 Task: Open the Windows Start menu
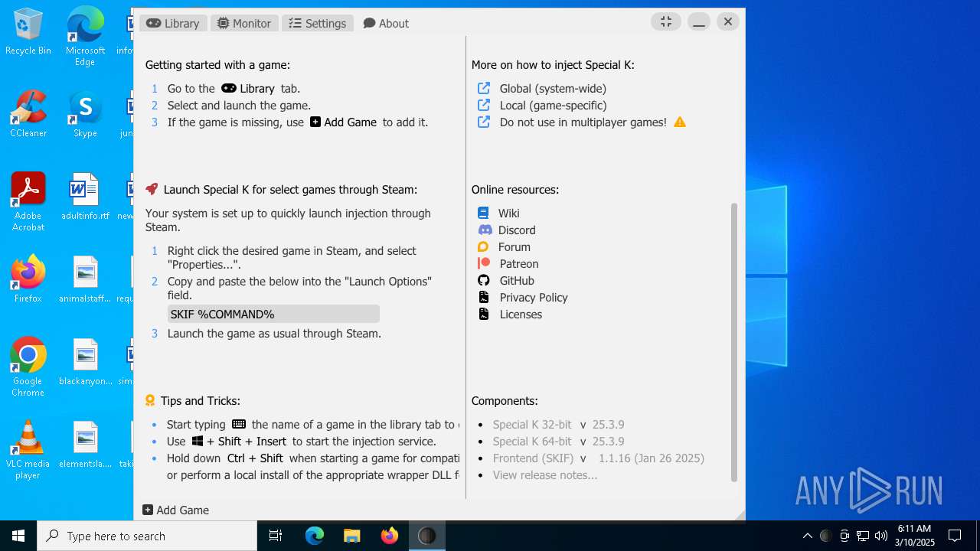[18, 536]
